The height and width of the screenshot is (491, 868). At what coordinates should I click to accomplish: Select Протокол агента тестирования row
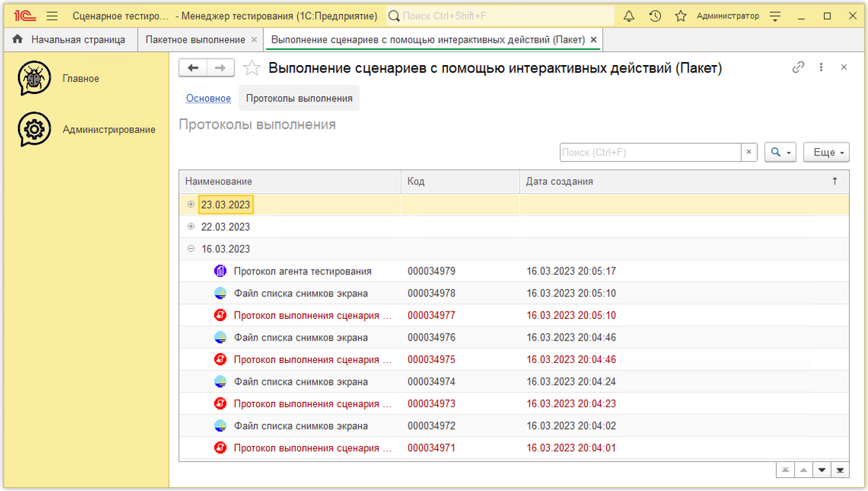(x=514, y=271)
